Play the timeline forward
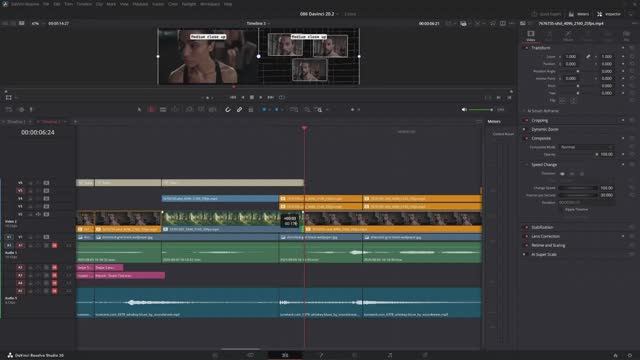Viewport: 640px width, 360px height. point(261,98)
